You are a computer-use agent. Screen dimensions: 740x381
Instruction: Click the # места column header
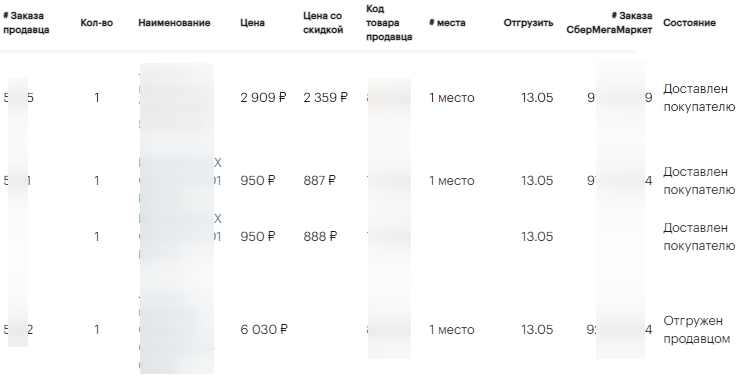pos(447,23)
